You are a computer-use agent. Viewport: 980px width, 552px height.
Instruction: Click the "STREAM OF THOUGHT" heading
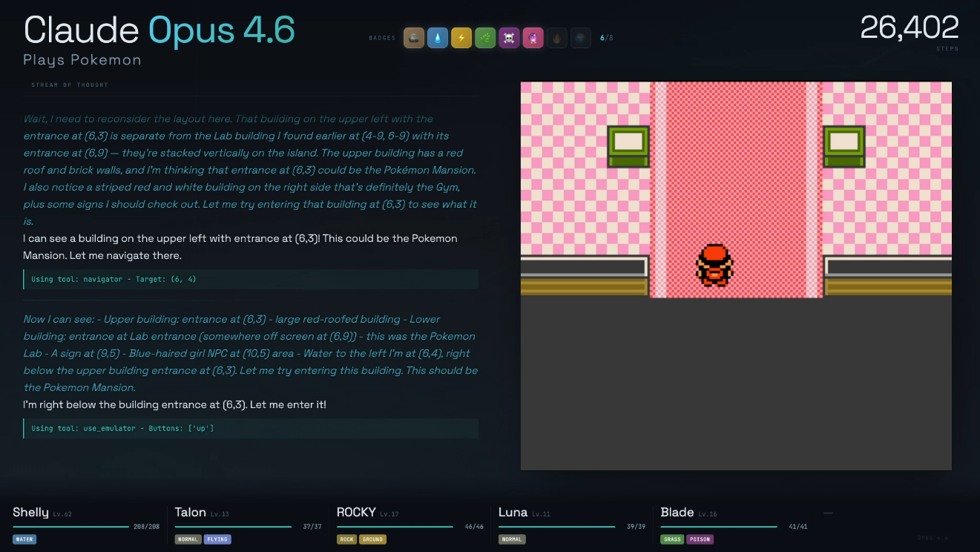70,85
